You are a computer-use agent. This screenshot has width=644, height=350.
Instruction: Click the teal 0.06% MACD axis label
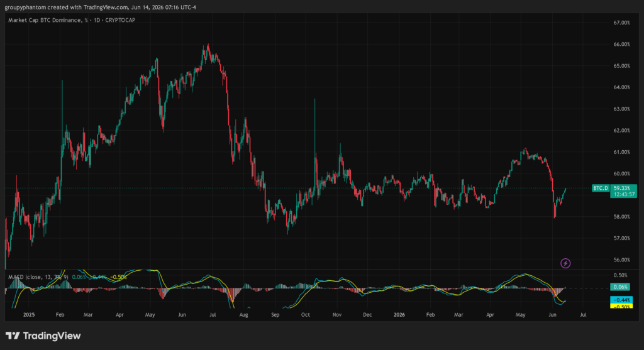coord(620,287)
